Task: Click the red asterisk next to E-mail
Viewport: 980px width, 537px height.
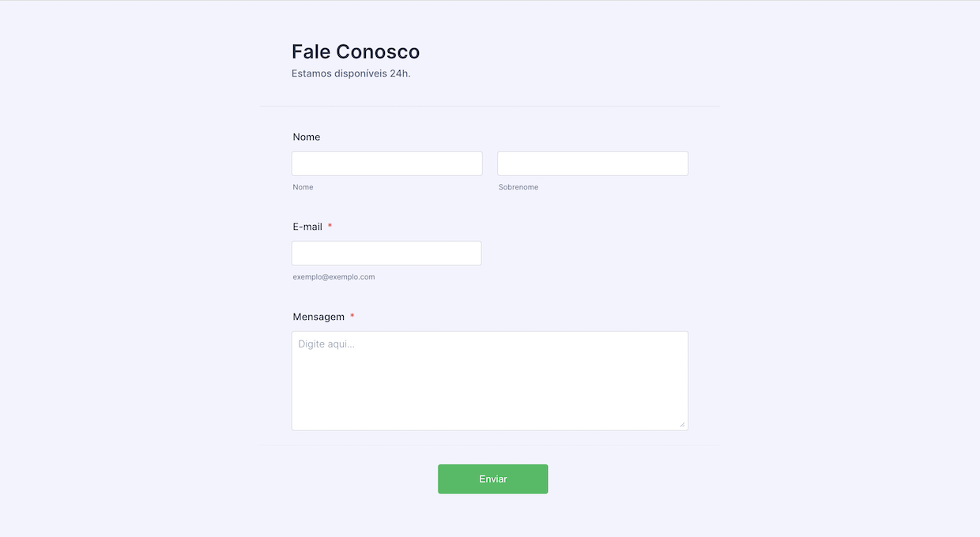Action: point(330,227)
